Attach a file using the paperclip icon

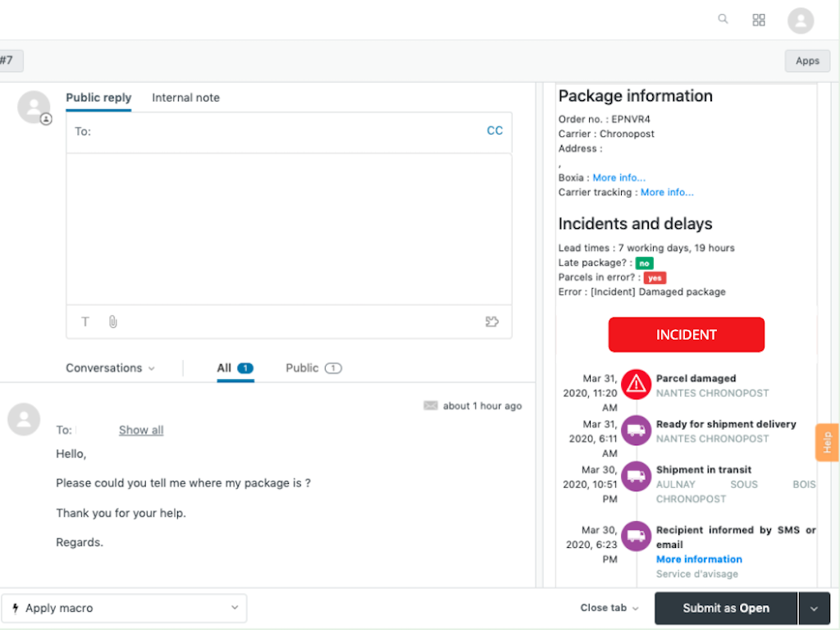pos(112,322)
